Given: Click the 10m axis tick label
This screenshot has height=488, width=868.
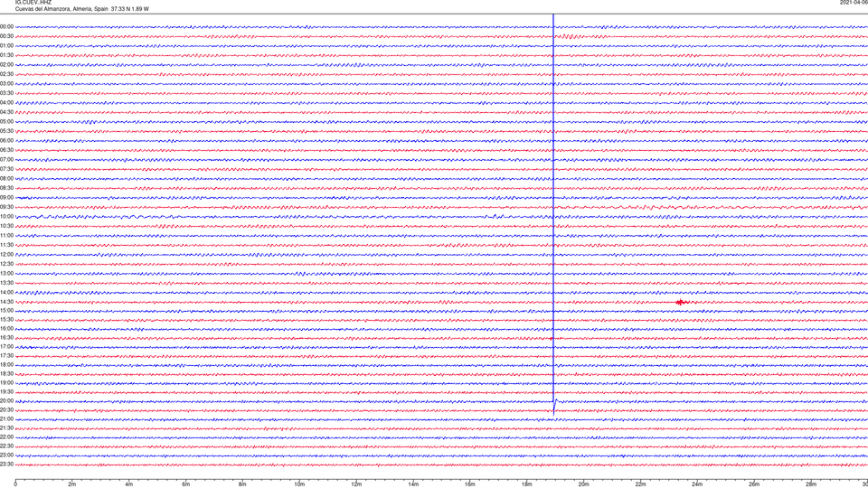Looking at the screenshot, I should [299, 484].
